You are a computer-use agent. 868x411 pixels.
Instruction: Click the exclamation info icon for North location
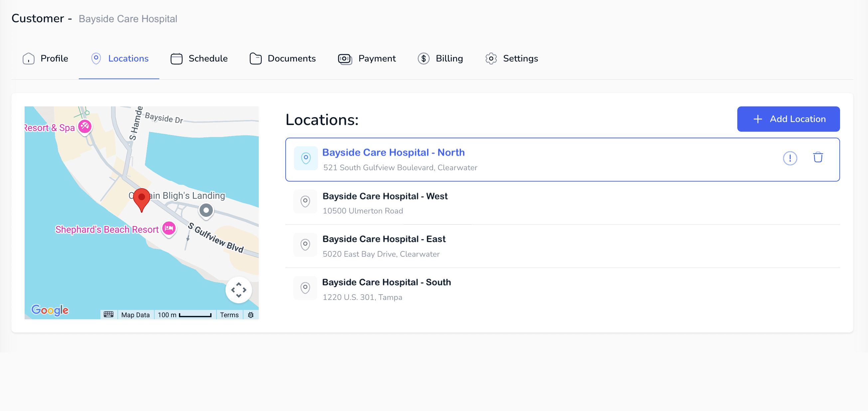(x=790, y=158)
